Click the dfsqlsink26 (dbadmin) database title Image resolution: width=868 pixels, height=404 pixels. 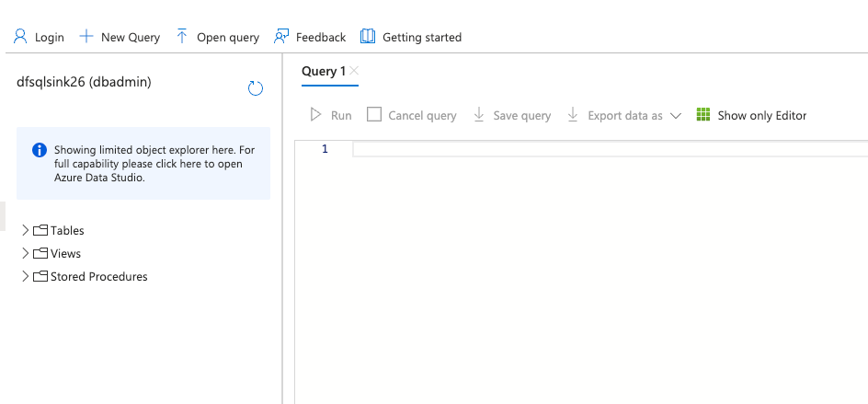(85, 82)
